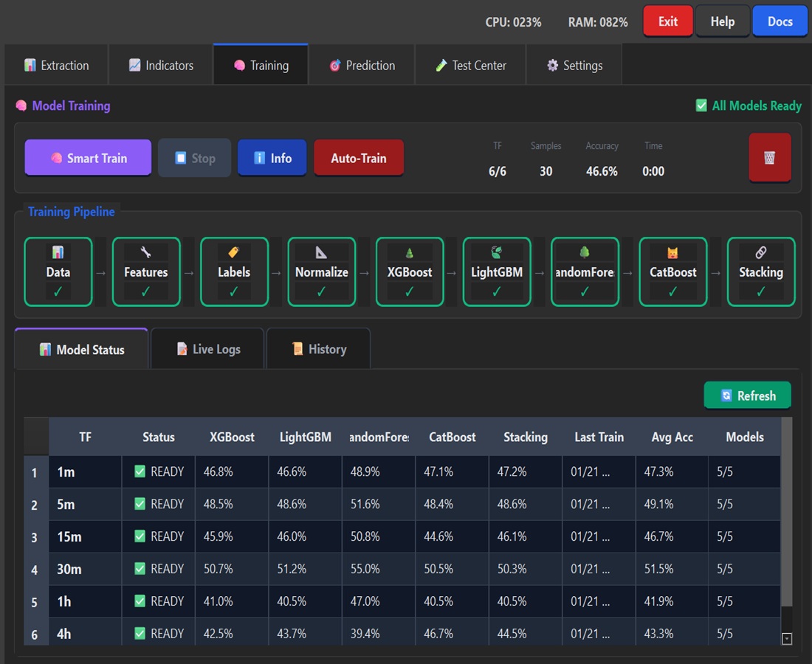812x664 pixels.
Task: Switch to the Prediction tab
Action: tap(362, 66)
